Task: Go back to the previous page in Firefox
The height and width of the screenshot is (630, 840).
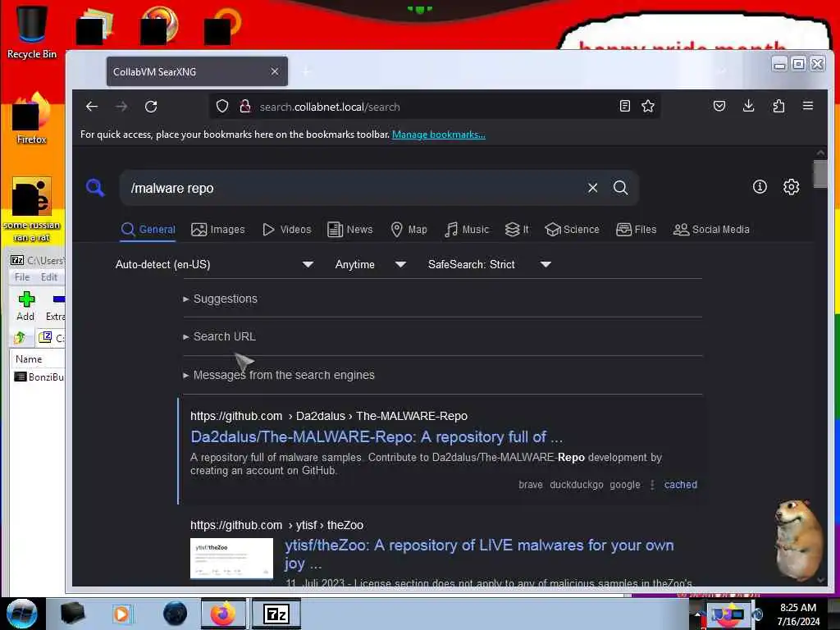Action: pos(92,107)
